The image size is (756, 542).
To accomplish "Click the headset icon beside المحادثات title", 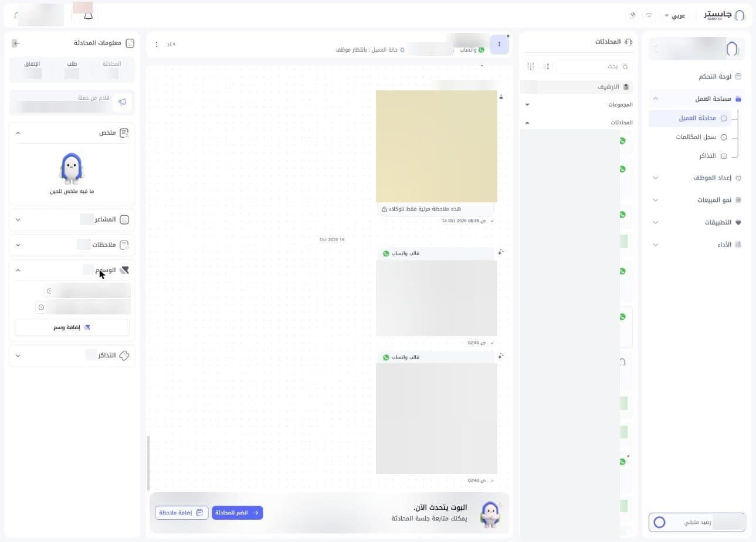I will [629, 42].
